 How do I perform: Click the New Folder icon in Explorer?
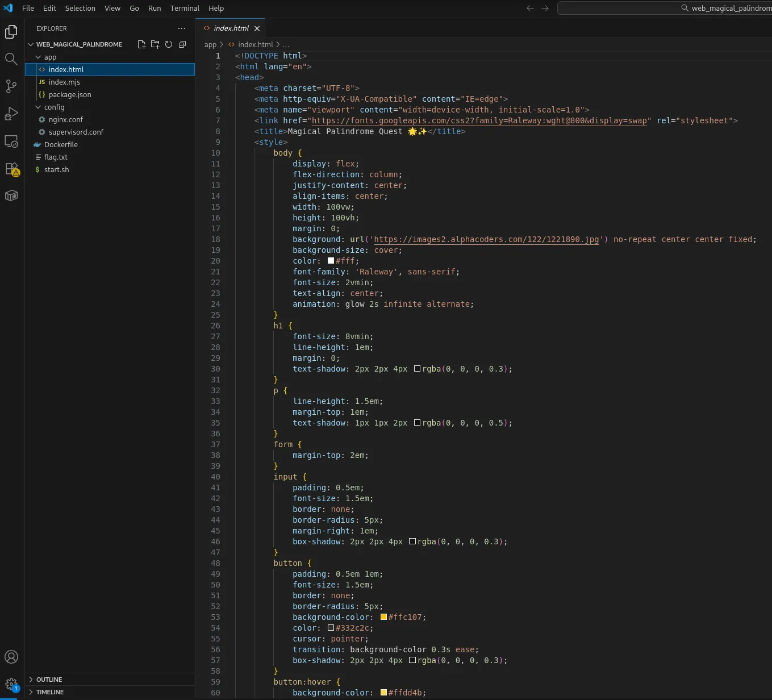click(x=155, y=44)
